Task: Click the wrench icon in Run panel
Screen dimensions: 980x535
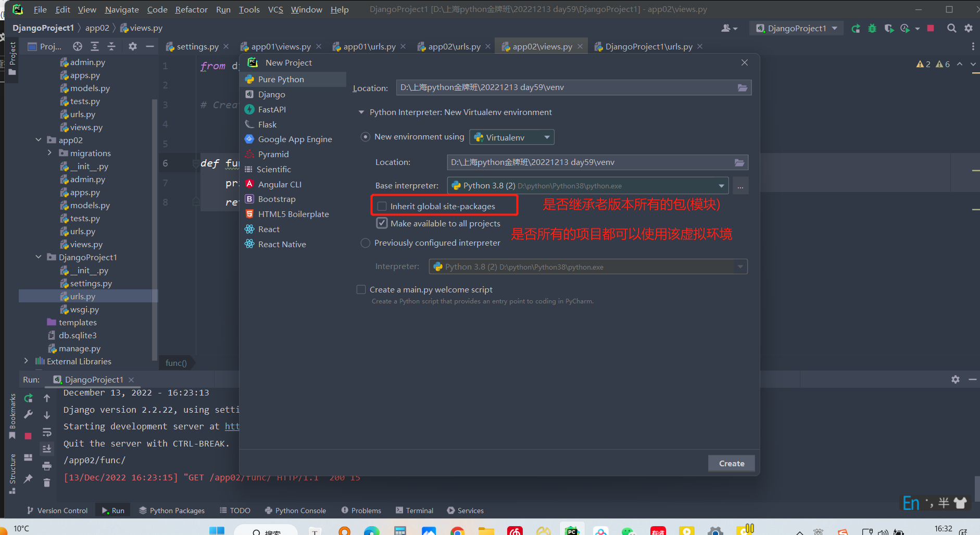Action: click(29, 415)
